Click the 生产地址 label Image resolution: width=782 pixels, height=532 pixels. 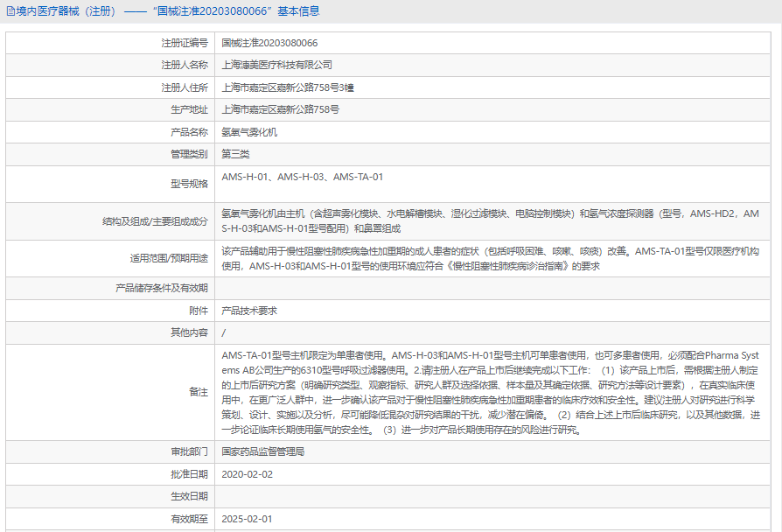[x=189, y=109]
